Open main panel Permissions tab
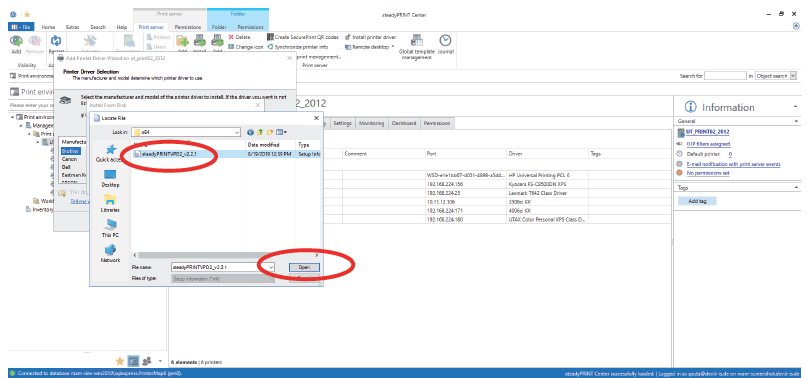The width and height of the screenshot is (807, 378). coord(437,124)
